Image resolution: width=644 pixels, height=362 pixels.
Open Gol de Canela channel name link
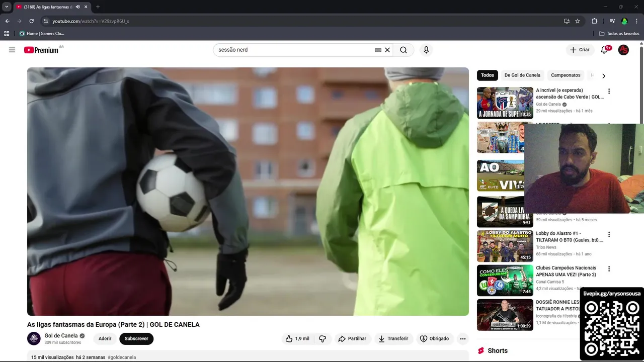click(x=61, y=336)
